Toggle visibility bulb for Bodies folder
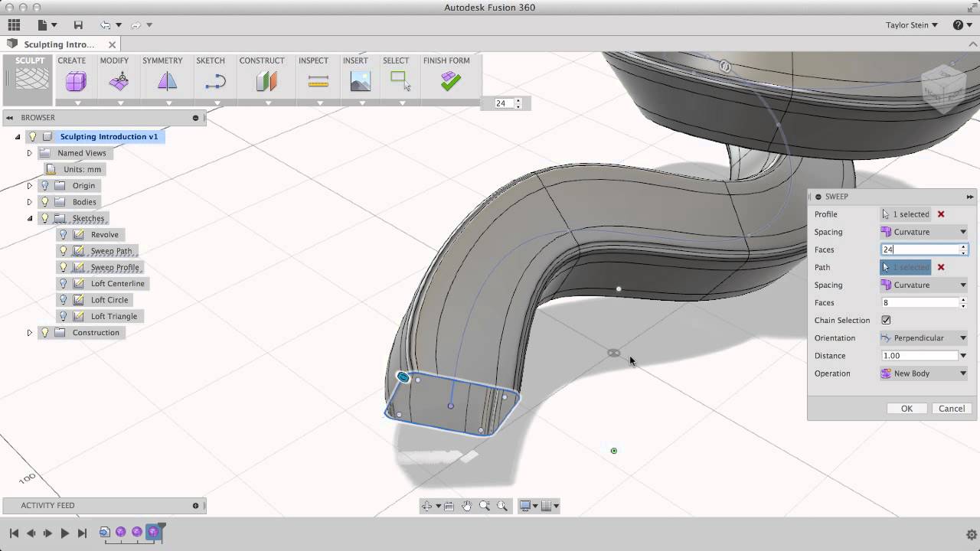Viewport: 980px width, 551px height. [x=44, y=202]
